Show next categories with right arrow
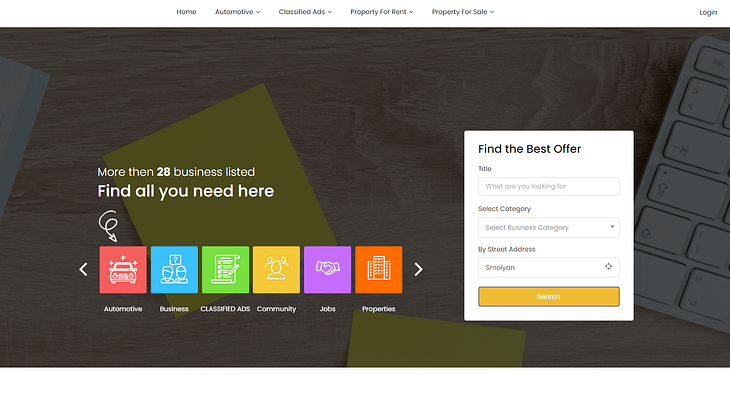Screen dimensions: 730x400 419,269
